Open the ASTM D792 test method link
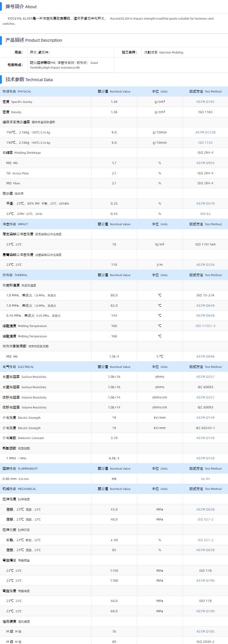 pos(205,102)
